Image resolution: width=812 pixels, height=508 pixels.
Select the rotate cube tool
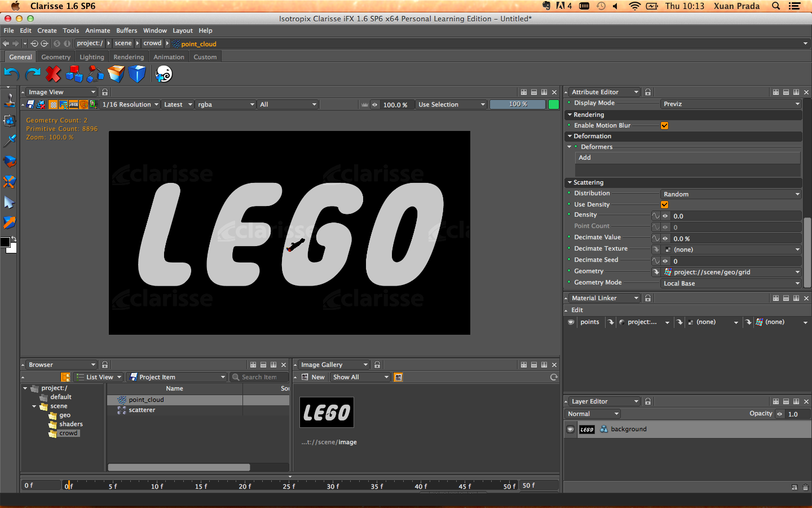click(10, 161)
